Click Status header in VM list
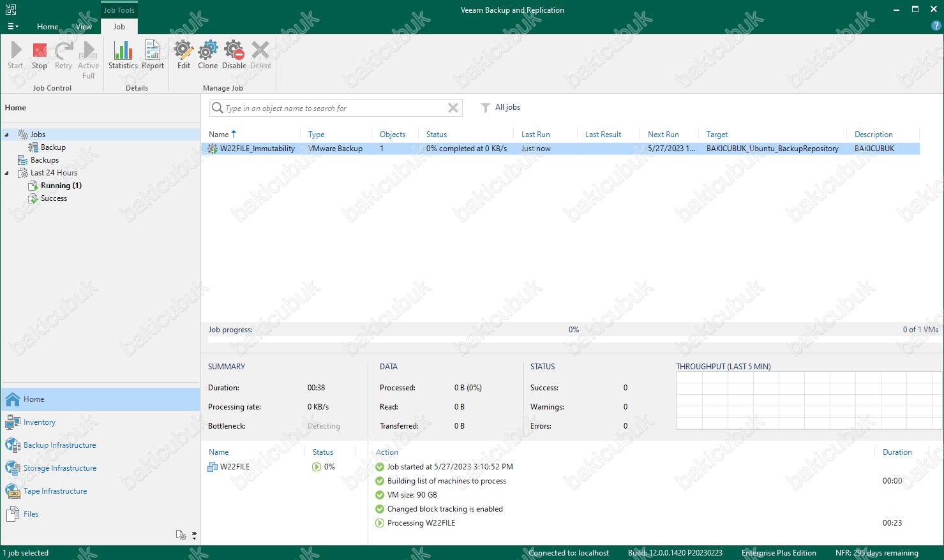 tap(323, 452)
